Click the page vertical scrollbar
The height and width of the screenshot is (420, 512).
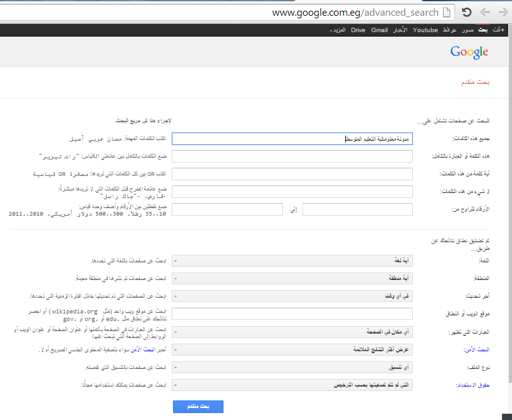[509, 202]
